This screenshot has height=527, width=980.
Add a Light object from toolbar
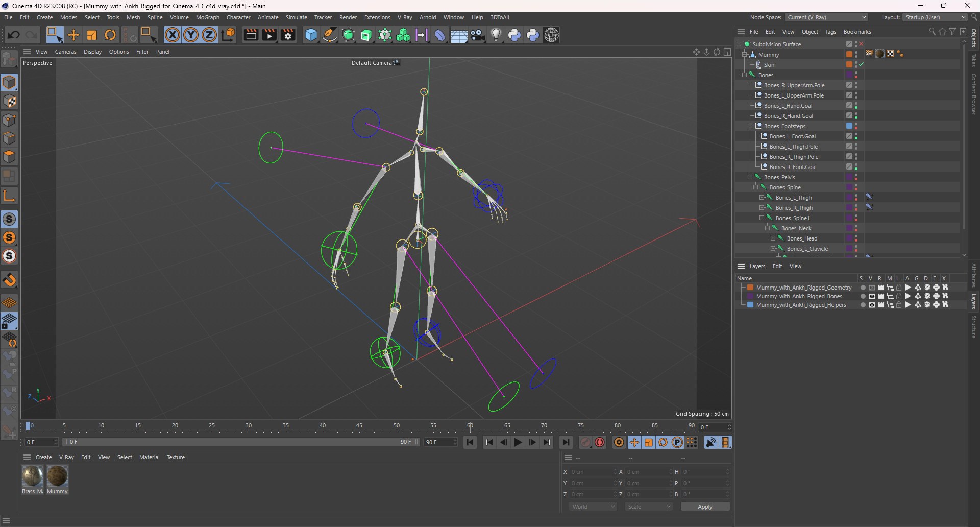(x=496, y=35)
